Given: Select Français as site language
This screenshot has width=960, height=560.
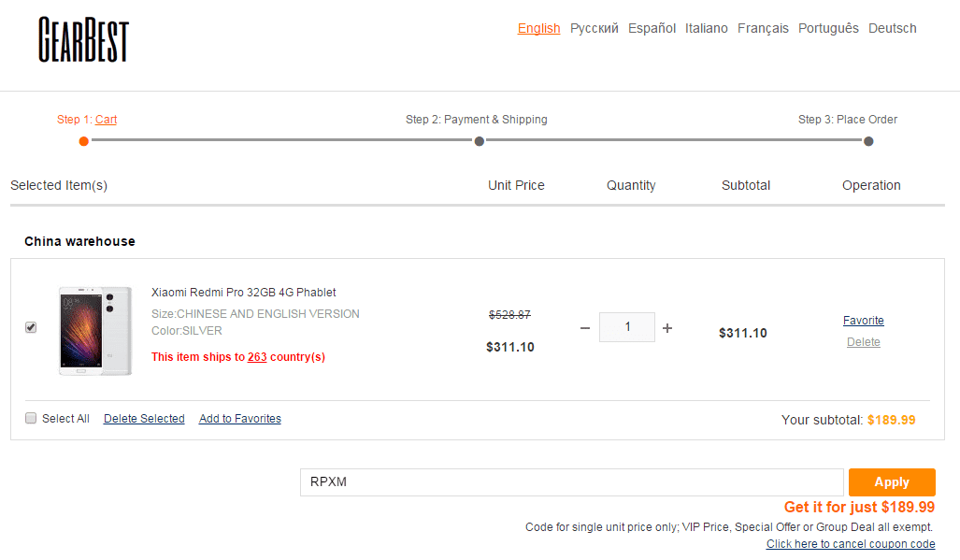Looking at the screenshot, I should pyautogui.click(x=763, y=28).
